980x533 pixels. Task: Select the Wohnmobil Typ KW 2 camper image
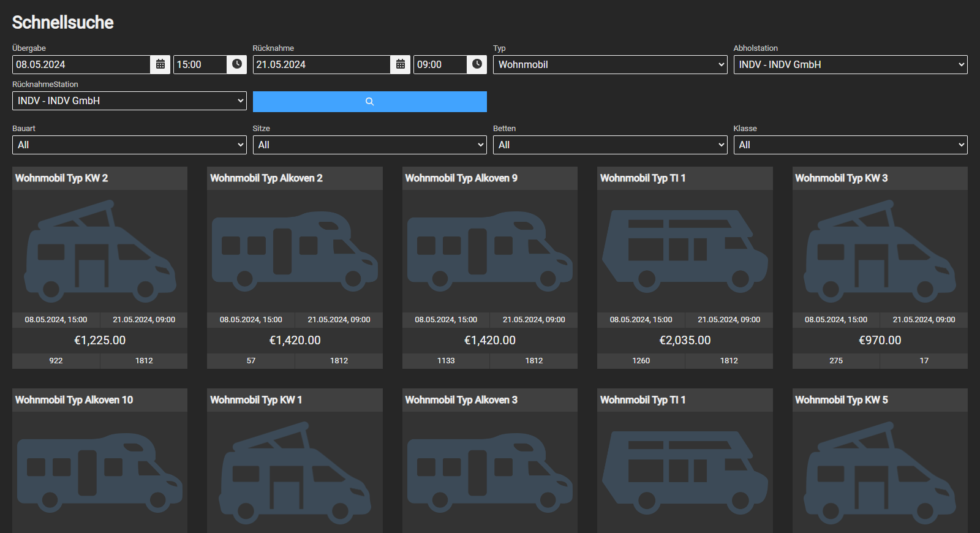pos(100,251)
